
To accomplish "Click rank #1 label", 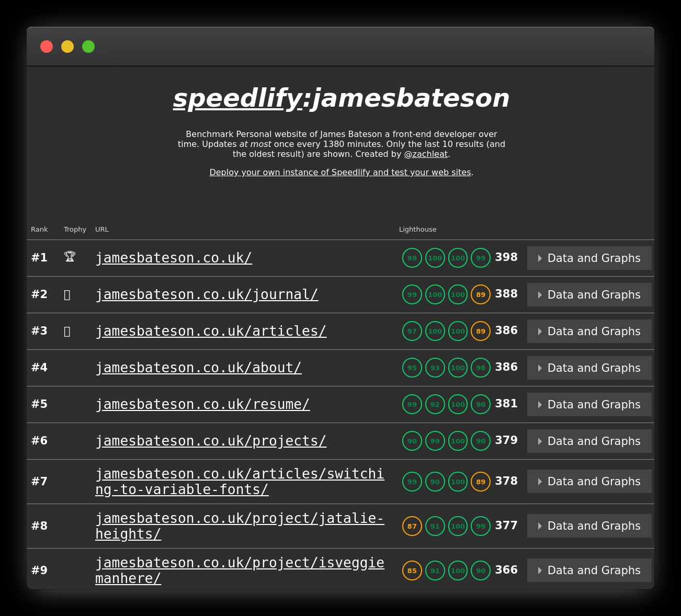I will click(39, 258).
